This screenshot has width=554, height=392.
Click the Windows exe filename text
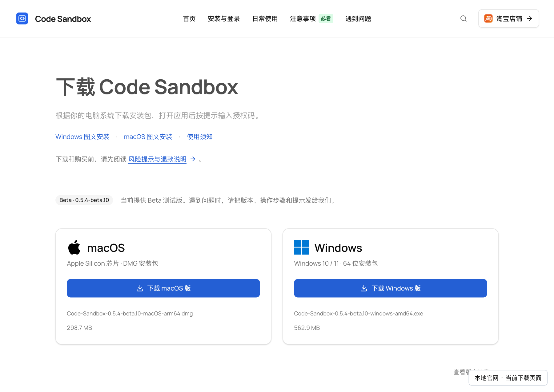point(359,314)
